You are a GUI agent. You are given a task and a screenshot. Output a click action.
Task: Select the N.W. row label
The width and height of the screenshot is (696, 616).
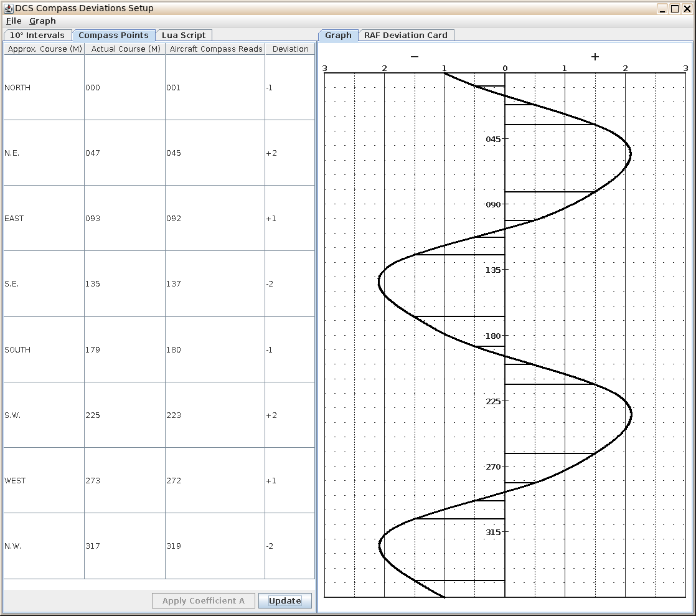tap(13, 546)
